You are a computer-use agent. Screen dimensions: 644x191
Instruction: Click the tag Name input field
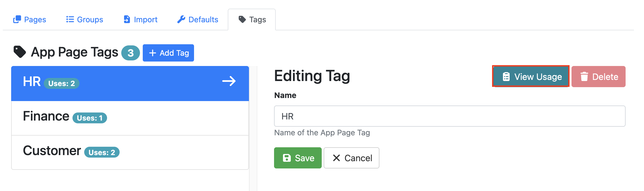[x=450, y=116]
